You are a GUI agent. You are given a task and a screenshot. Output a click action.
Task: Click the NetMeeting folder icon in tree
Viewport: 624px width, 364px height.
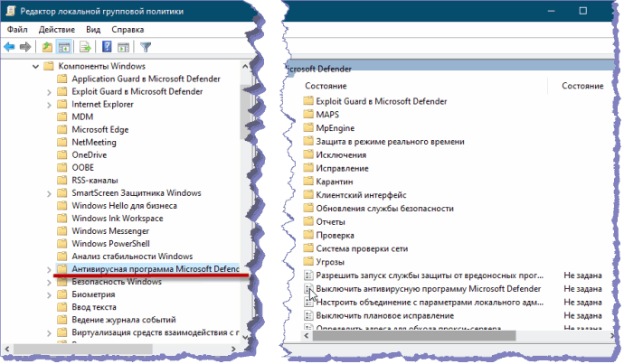(62, 143)
